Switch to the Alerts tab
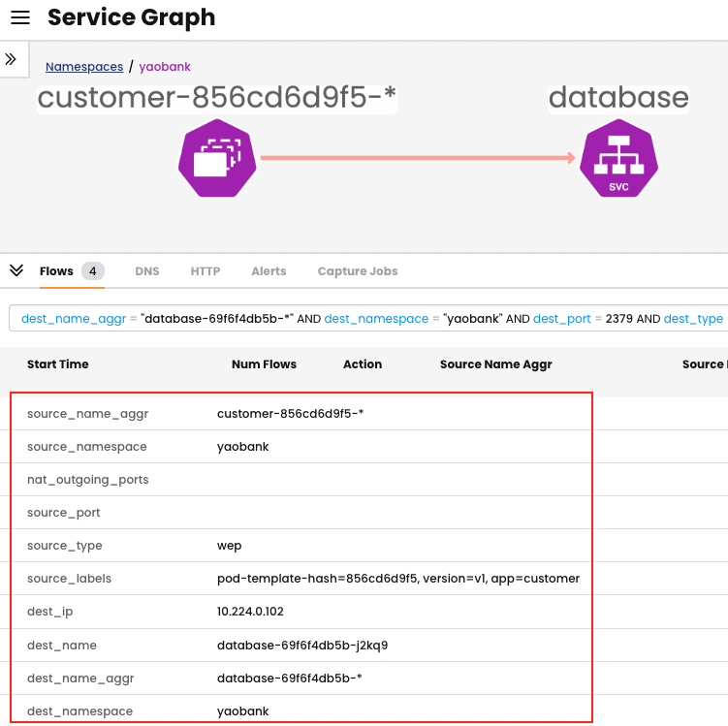The height and width of the screenshot is (726, 728). (x=269, y=271)
